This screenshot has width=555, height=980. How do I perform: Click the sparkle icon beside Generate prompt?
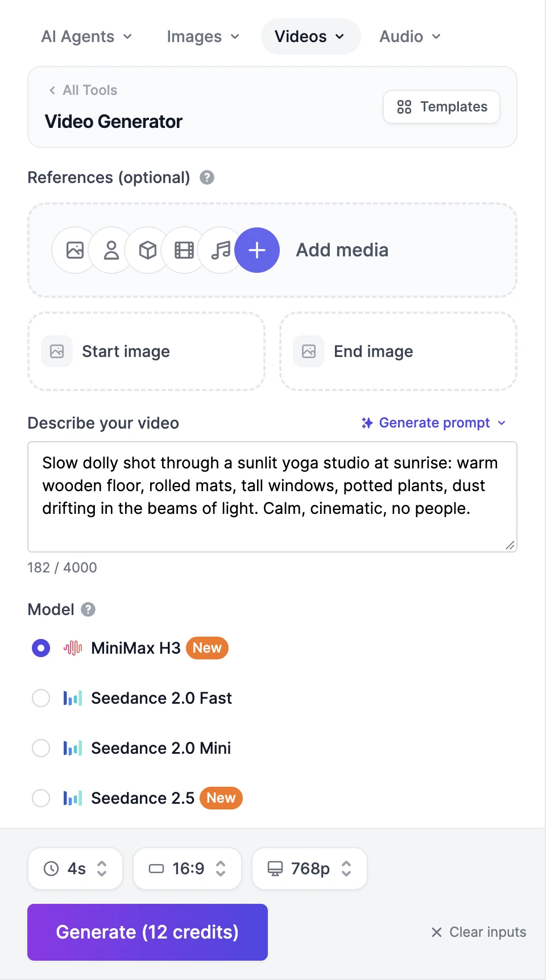pos(367,423)
